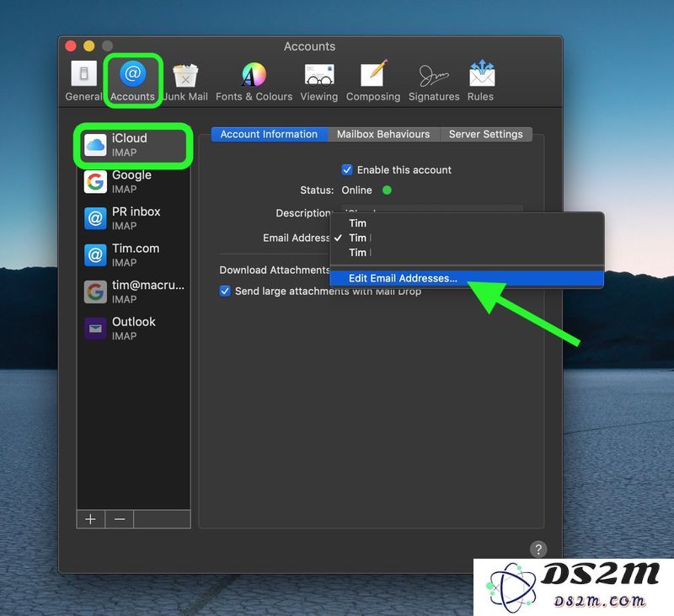Open the General preferences pane
This screenshot has height=616, width=674.
(x=83, y=81)
